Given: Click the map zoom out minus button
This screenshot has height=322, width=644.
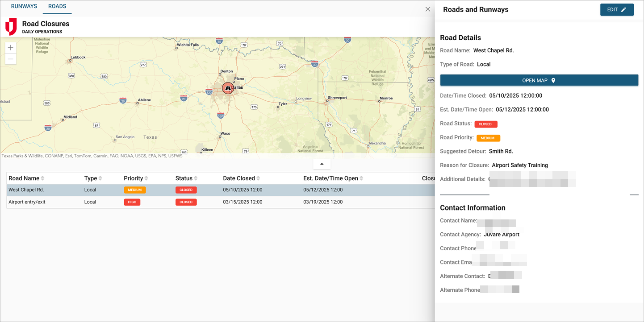Looking at the screenshot, I should [x=11, y=59].
